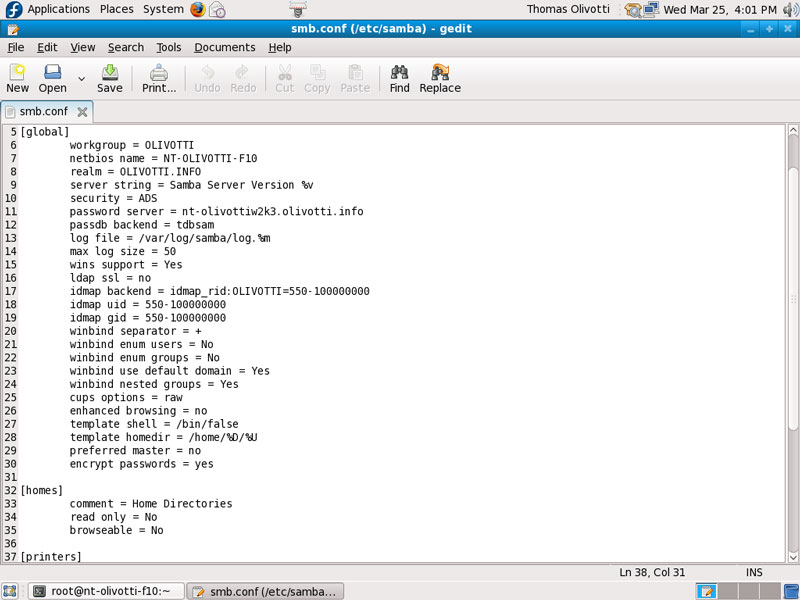Click the vertical scrollbar down arrow
Viewport: 800px width, 600px height.
point(793,557)
